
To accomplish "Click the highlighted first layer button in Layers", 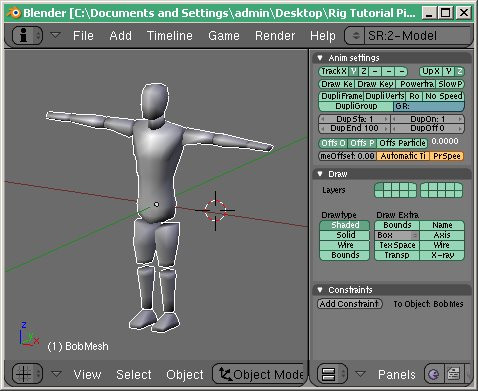I will 379,186.
